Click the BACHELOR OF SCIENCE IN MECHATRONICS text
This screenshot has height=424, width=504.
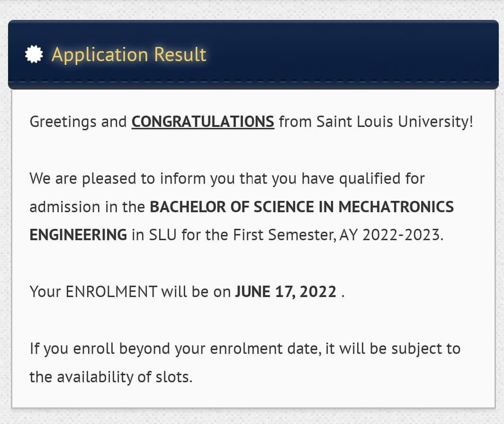(x=302, y=207)
